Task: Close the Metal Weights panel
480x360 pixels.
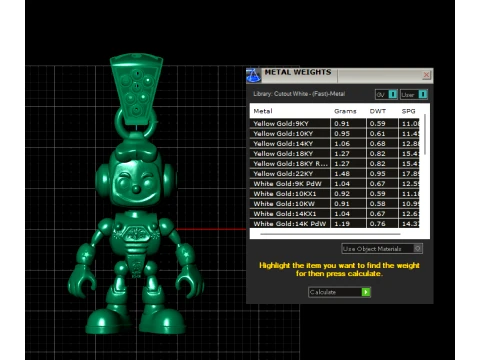Action: click(426, 75)
